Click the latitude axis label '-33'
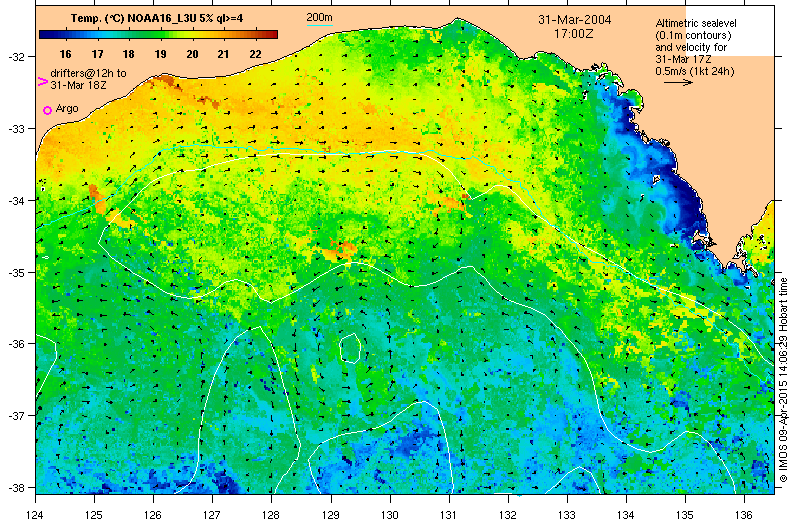The height and width of the screenshot is (520, 800). point(15,129)
